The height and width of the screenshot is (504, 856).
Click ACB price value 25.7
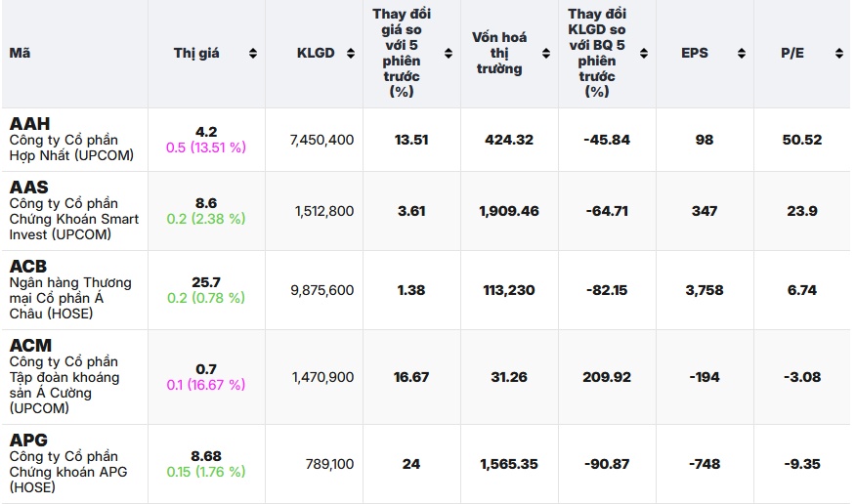click(206, 282)
